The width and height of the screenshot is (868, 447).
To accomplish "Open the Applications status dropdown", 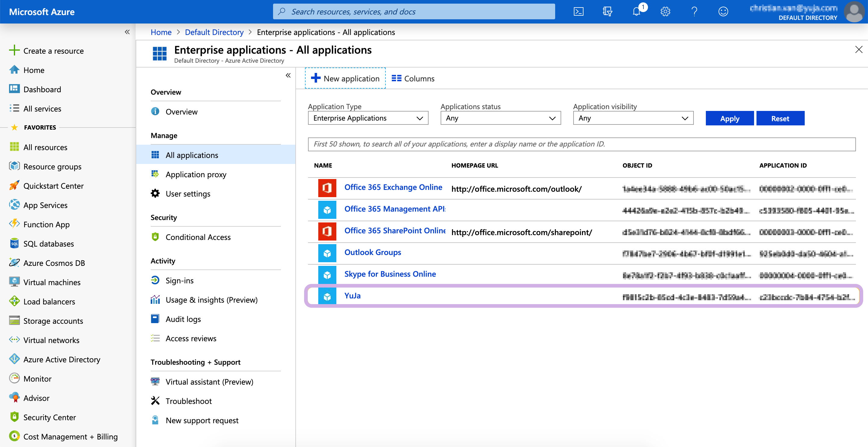I will (x=500, y=118).
